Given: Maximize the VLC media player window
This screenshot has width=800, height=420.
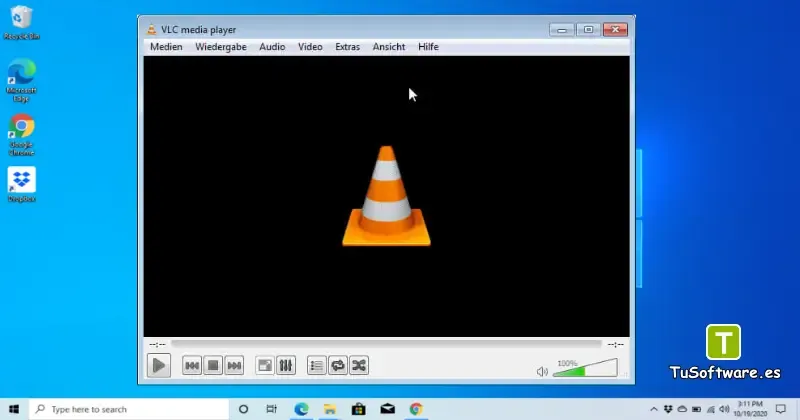Looking at the screenshot, I should [x=588, y=30].
